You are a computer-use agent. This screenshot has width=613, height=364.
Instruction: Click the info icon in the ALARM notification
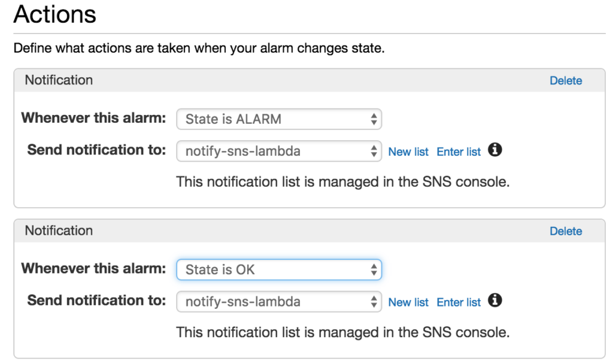click(494, 150)
